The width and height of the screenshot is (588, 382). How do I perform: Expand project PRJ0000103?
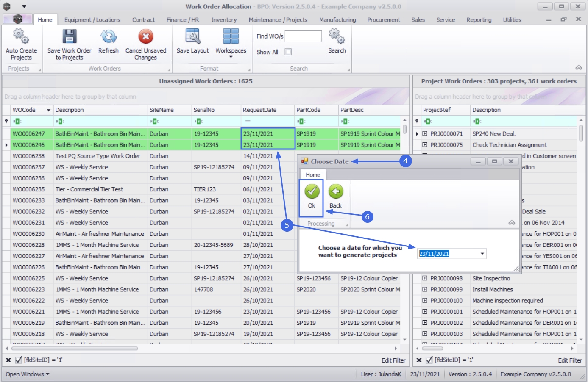pos(425,334)
